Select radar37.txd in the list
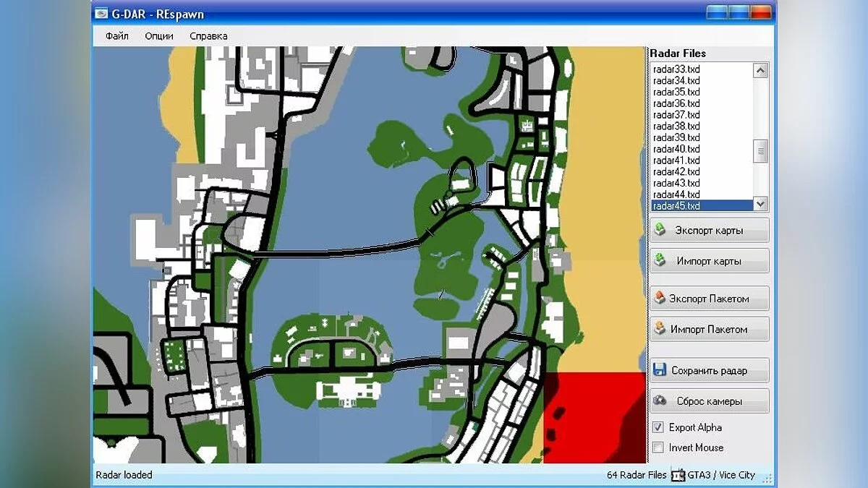The height and width of the screenshot is (488, 868). point(702,115)
